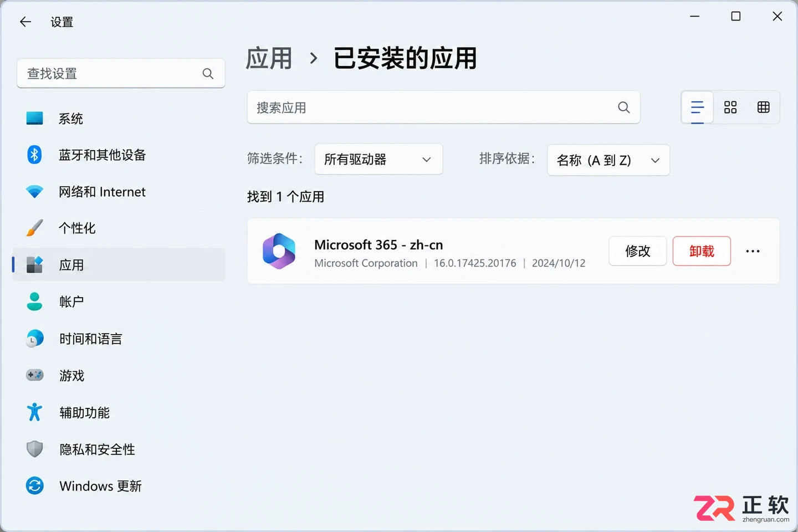Click the version number 16.0.17425.20176
Viewport: 798px width, 532px height.
[x=475, y=263]
